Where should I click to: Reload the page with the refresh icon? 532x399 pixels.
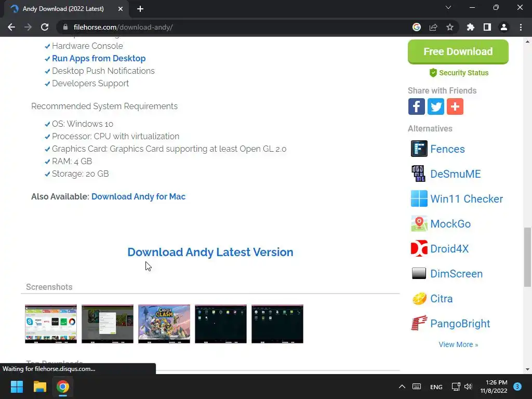pos(45,27)
